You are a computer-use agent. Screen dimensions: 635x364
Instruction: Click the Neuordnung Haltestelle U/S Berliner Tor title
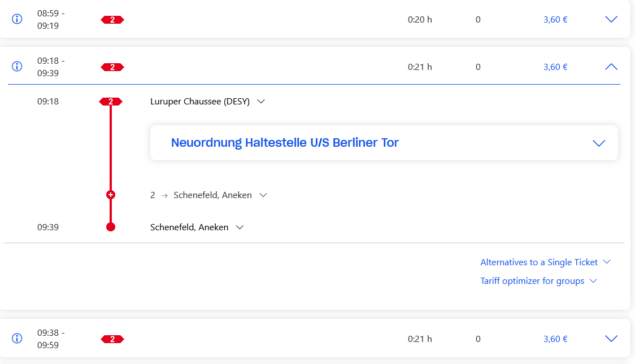pos(285,142)
